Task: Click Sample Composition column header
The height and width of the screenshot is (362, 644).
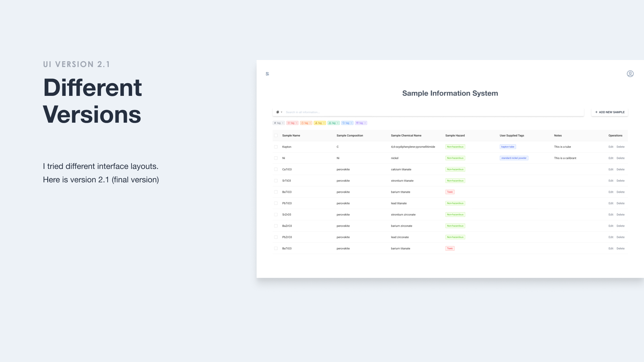Action: (x=350, y=135)
